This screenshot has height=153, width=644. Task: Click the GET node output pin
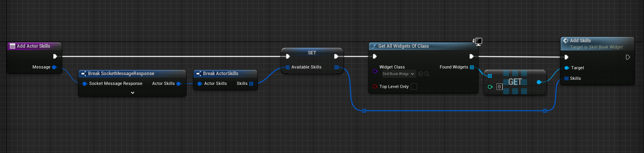coord(539,82)
